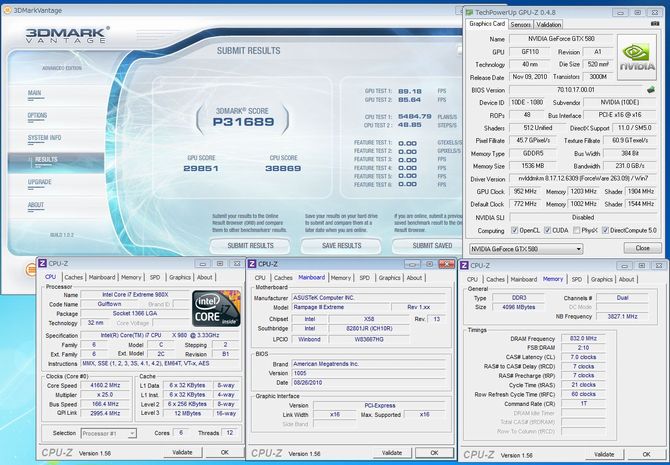The height and width of the screenshot is (465, 670).
Task: Open the Upgrade section in 3DMark Vantage
Action: click(x=39, y=182)
